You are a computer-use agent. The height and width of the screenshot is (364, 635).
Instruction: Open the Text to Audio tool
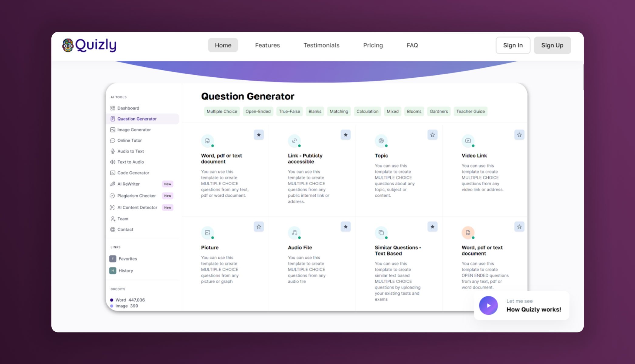pos(131,162)
